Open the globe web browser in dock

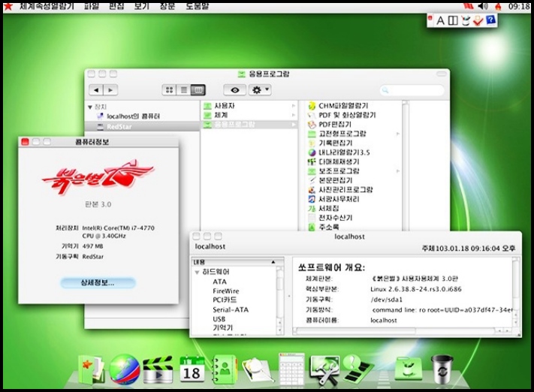coord(125,369)
